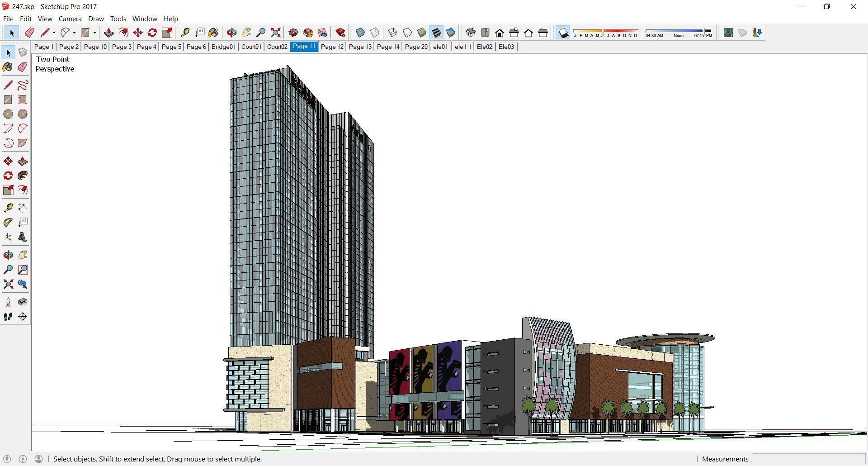Expand the Arc tool dropdown arrow

(74, 33)
